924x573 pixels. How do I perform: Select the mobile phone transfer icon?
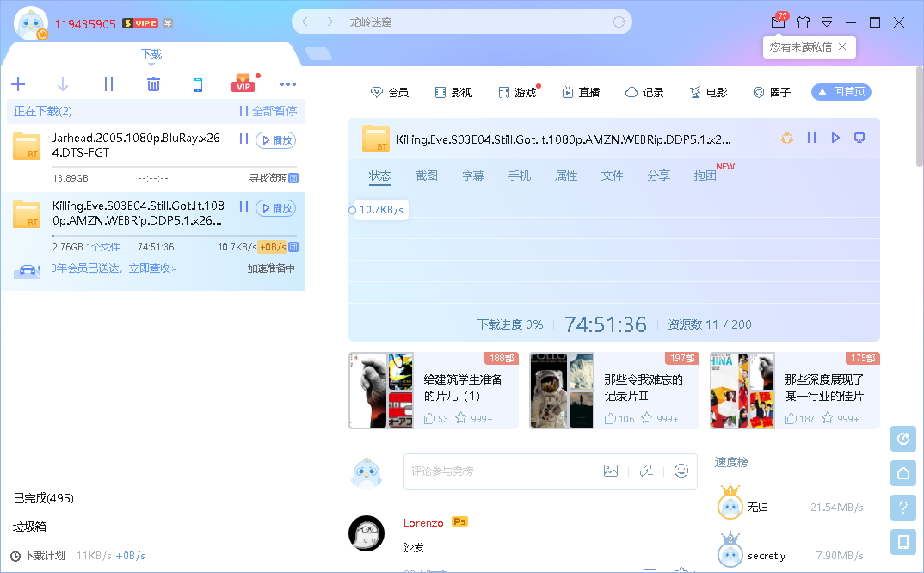(x=199, y=84)
